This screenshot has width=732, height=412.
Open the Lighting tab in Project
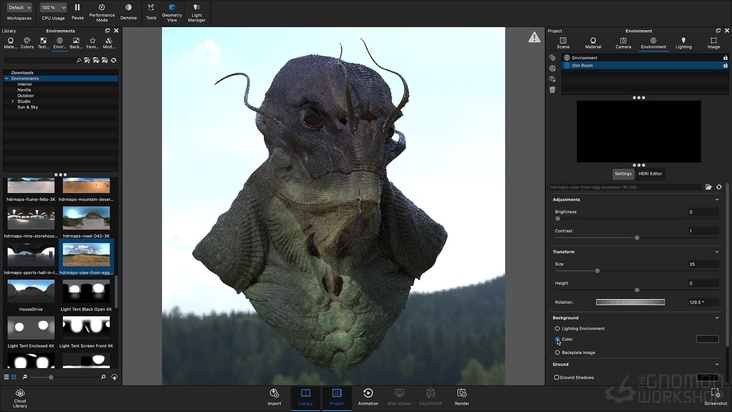click(683, 43)
